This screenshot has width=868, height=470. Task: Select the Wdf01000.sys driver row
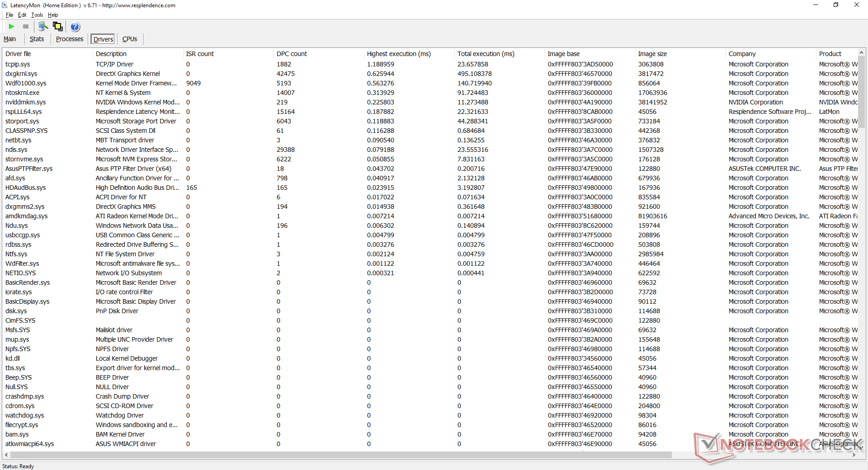click(x=430, y=83)
